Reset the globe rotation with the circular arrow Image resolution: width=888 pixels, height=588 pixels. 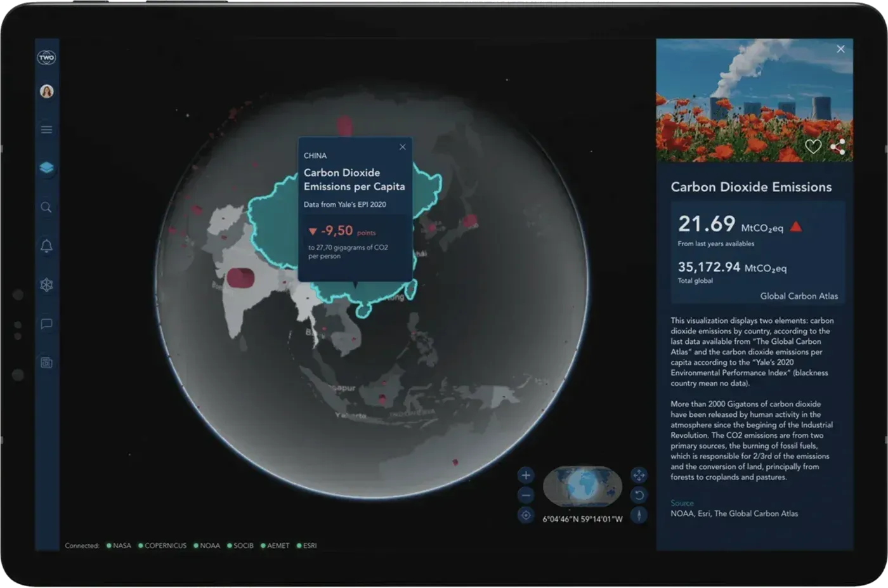(639, 495)
